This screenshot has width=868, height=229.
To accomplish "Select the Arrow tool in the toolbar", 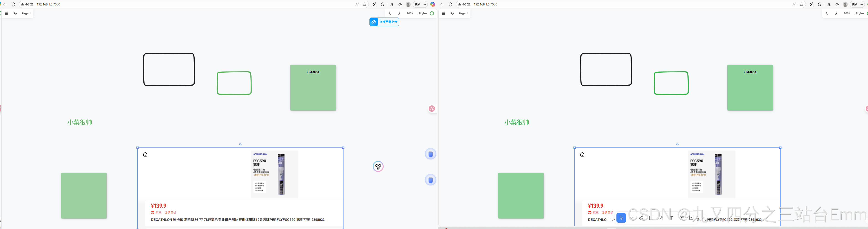I will click(662, 218).
